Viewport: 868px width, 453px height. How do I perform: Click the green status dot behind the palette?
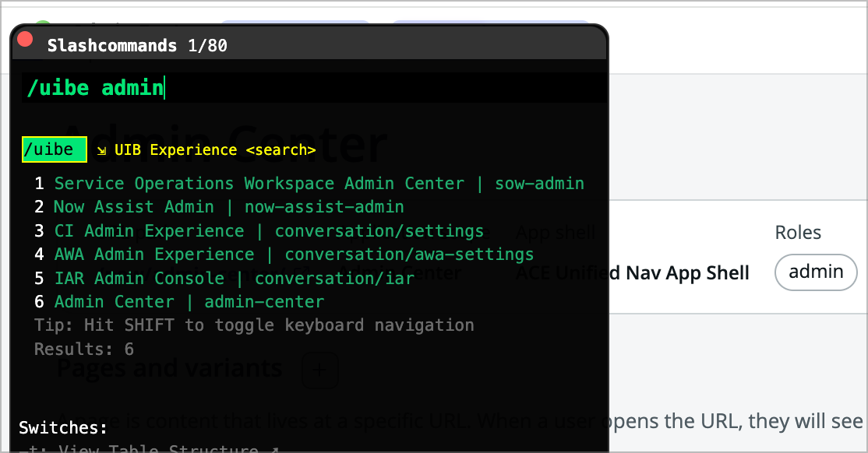point(43,22)
